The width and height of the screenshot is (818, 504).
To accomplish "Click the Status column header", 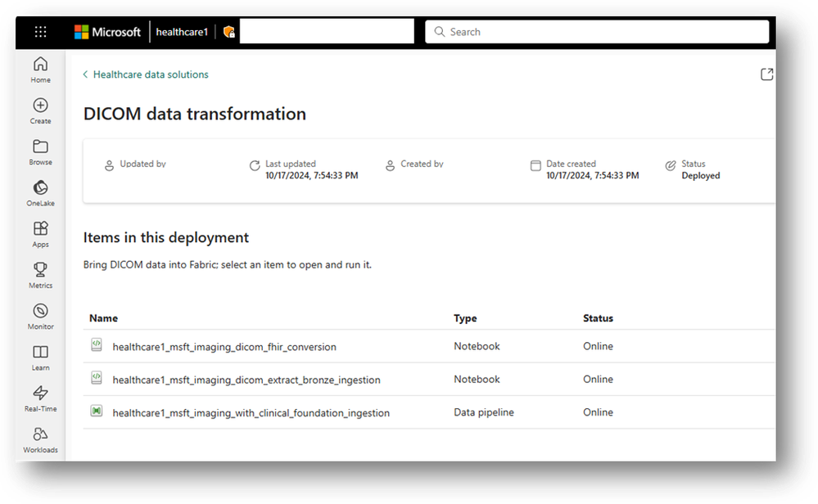I will tap(598, 318).
